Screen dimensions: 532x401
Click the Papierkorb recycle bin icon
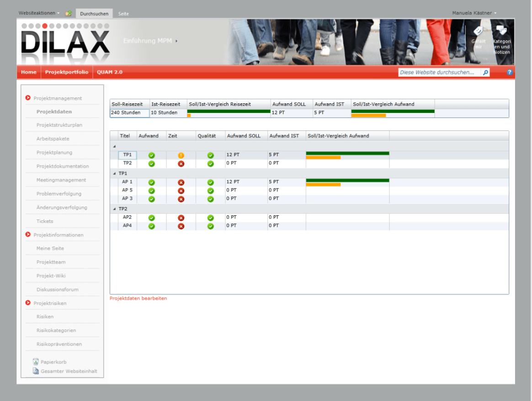point(36,362)
